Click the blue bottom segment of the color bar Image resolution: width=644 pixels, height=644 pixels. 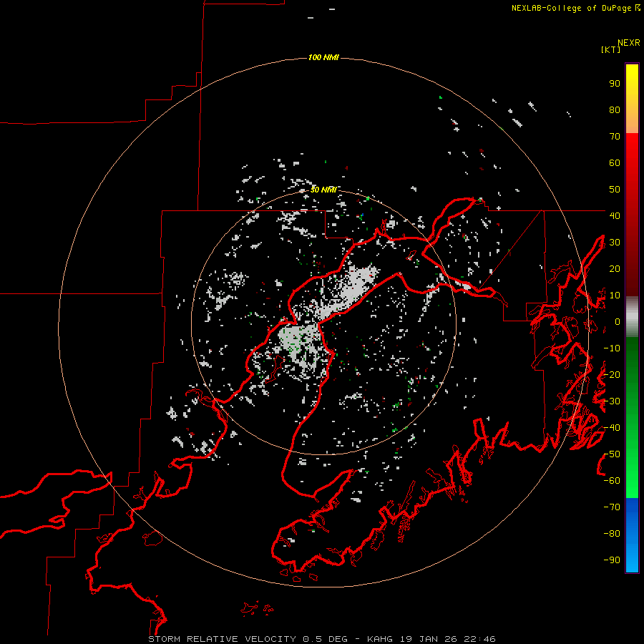632,535
